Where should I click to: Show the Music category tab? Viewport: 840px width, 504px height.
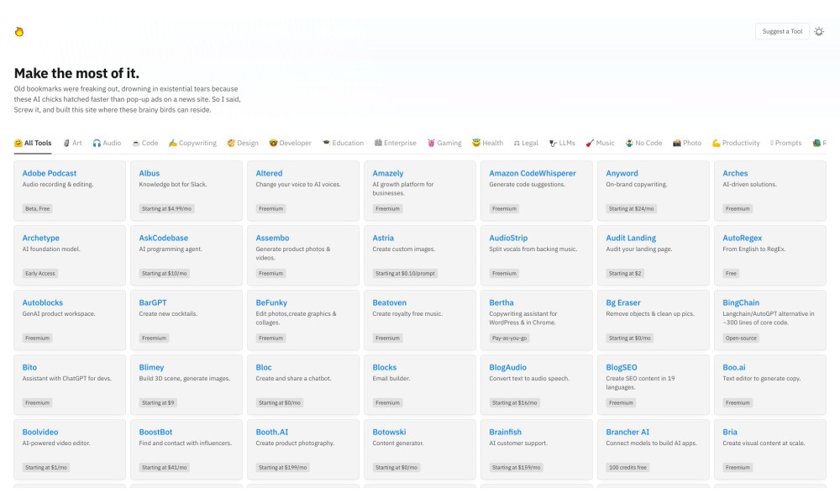[600, 143]
